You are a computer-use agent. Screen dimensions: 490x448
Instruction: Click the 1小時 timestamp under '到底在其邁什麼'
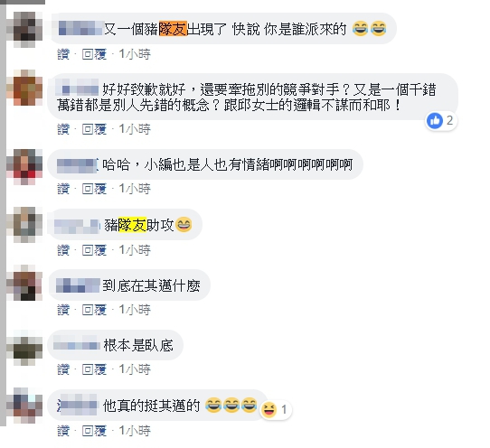pyautogui.click(x=135, y=310)
